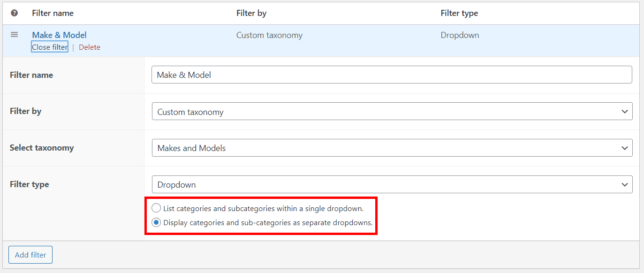Click the Dropdown value in the filter row
Viewport: 644px width, 273px height.
point(460,35)
